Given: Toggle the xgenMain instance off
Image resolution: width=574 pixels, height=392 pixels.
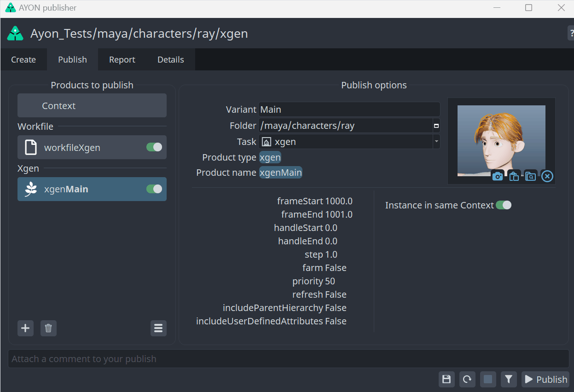Looking at the screenshot, I should pos(154,189).
